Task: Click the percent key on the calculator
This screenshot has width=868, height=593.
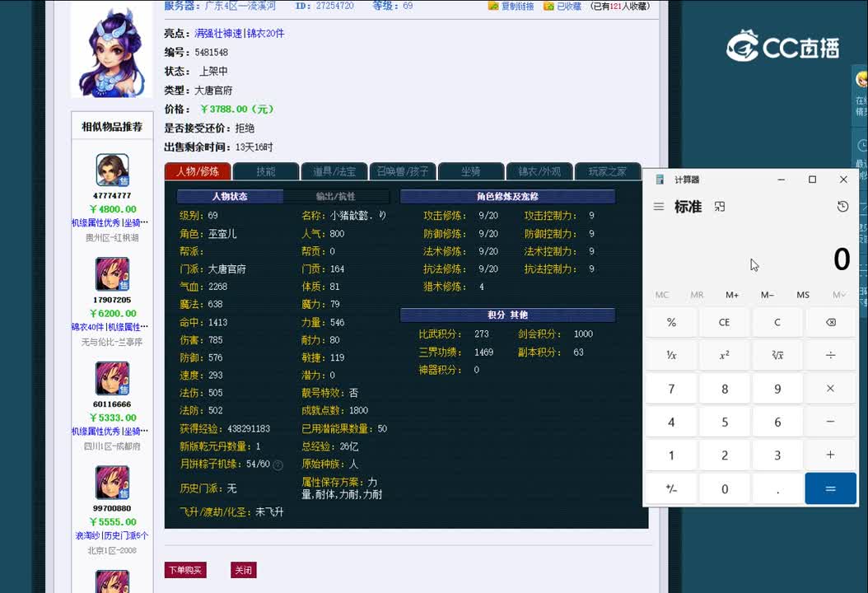Action: tap(671, 322)
